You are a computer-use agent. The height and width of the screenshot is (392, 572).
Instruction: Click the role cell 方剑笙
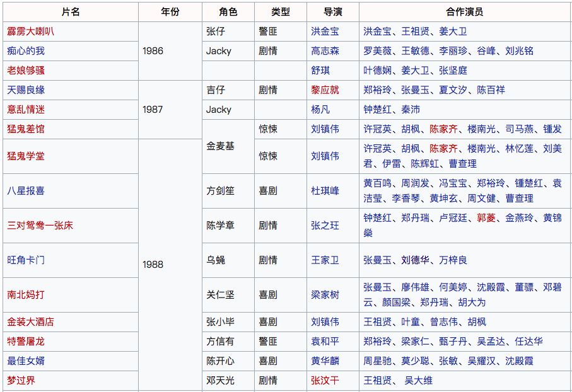(228, 191)
